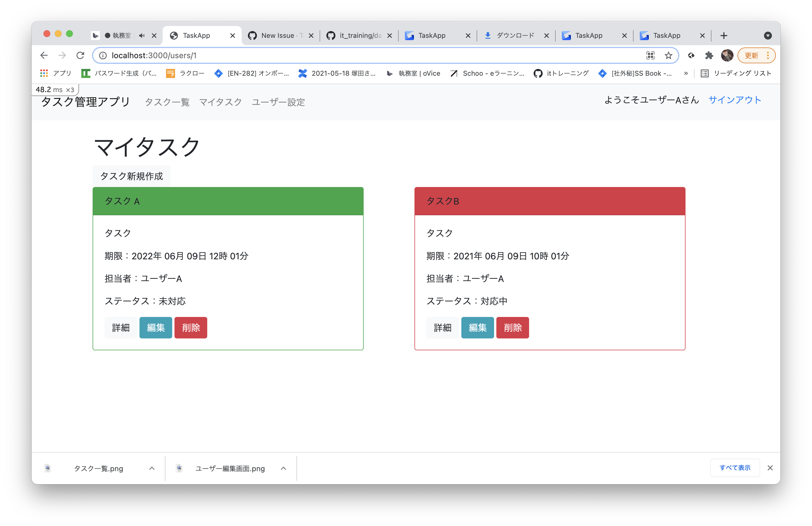Viewport: 812px width, 526px height.
Task: Expand the hidden bookmarks chevron
Action: 686,73
